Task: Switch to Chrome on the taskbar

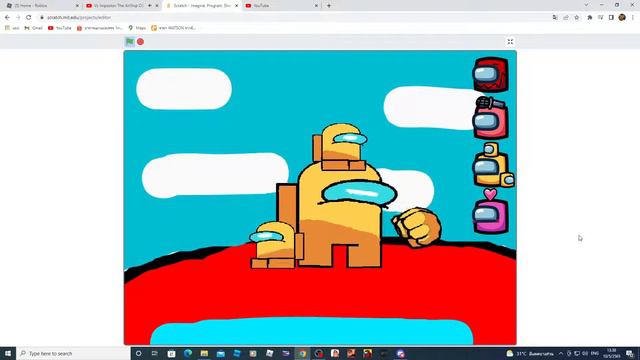Action: click(x=302, y=353)
